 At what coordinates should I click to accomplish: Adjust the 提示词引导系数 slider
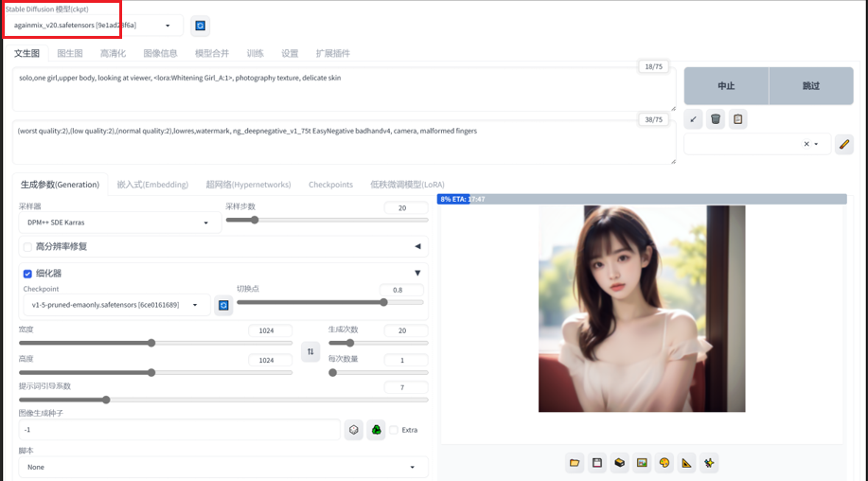tap(106, 400)
